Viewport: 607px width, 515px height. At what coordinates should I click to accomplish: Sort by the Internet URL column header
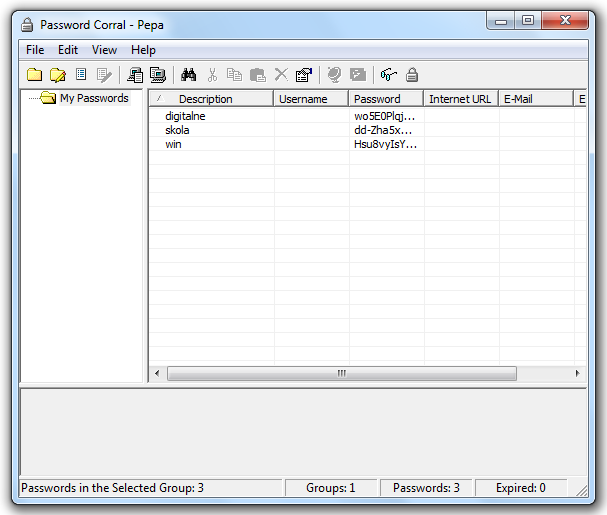pyautogui.click(x=461, y=99)
